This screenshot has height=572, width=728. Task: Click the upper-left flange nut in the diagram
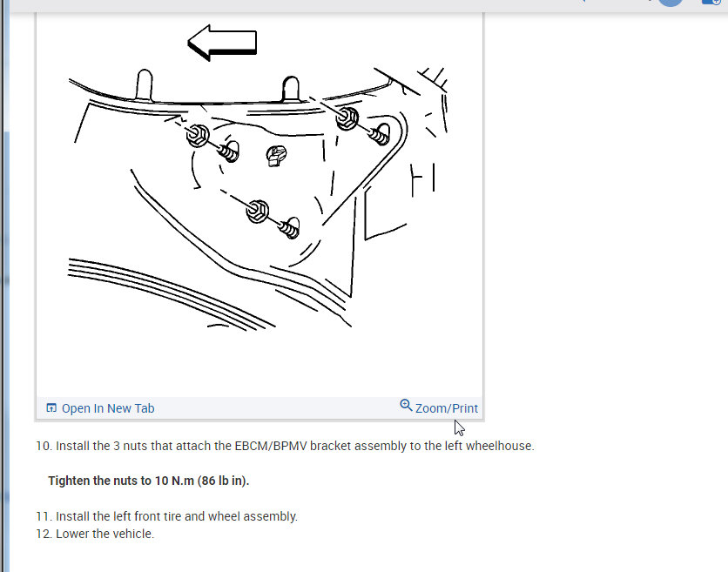198,135
